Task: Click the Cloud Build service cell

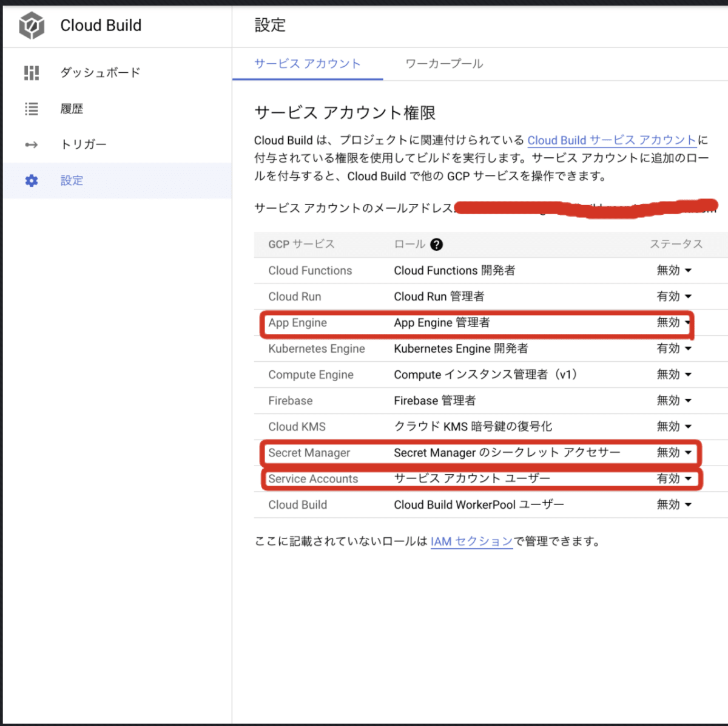Action: 297,506
